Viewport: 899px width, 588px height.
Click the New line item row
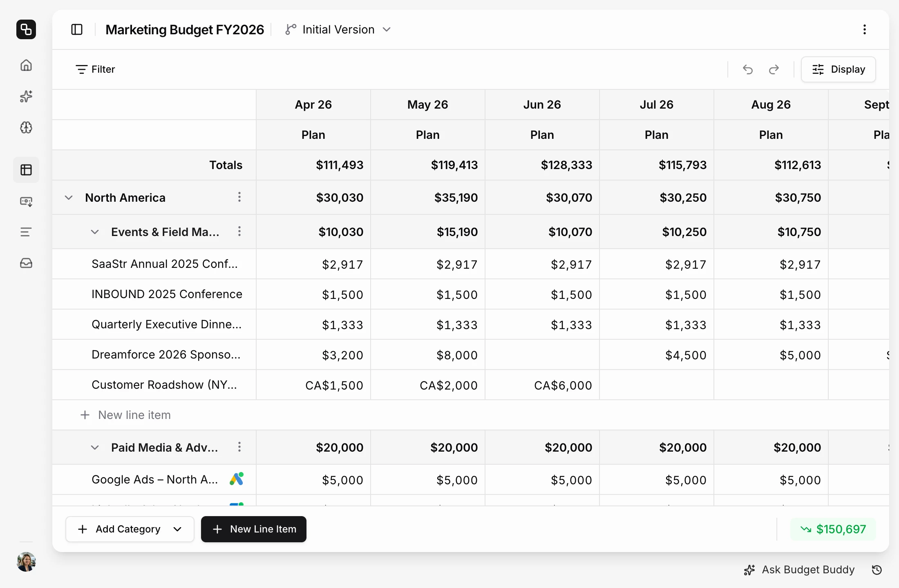pos(471,415)
